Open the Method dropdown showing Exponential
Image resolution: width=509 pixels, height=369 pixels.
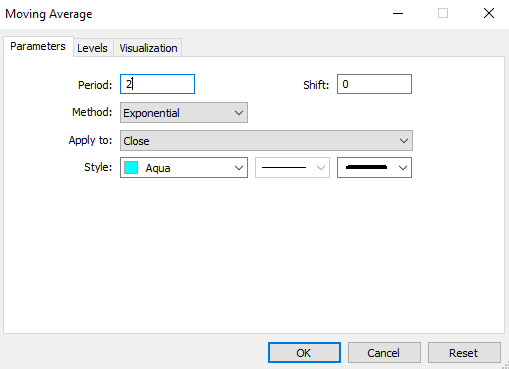184,113
